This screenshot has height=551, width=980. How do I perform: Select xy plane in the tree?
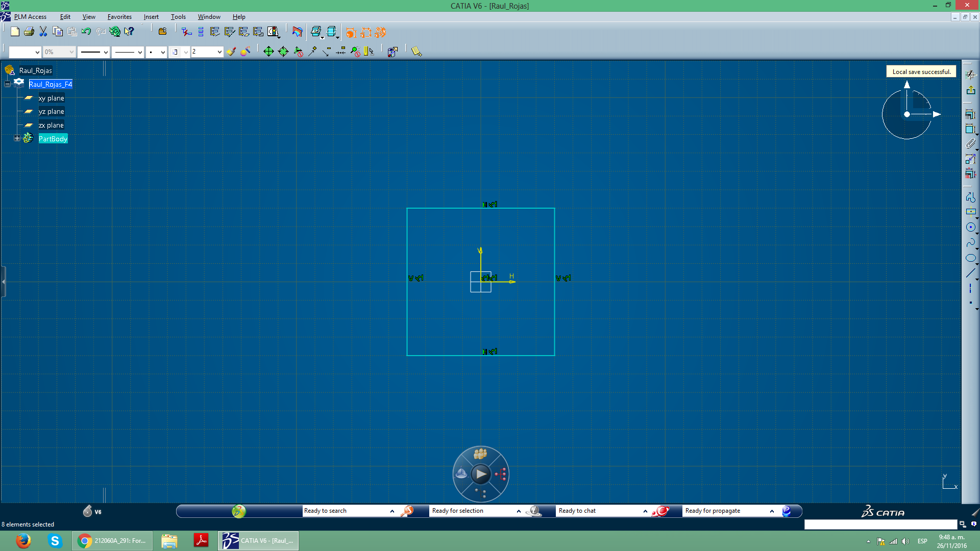51,98
